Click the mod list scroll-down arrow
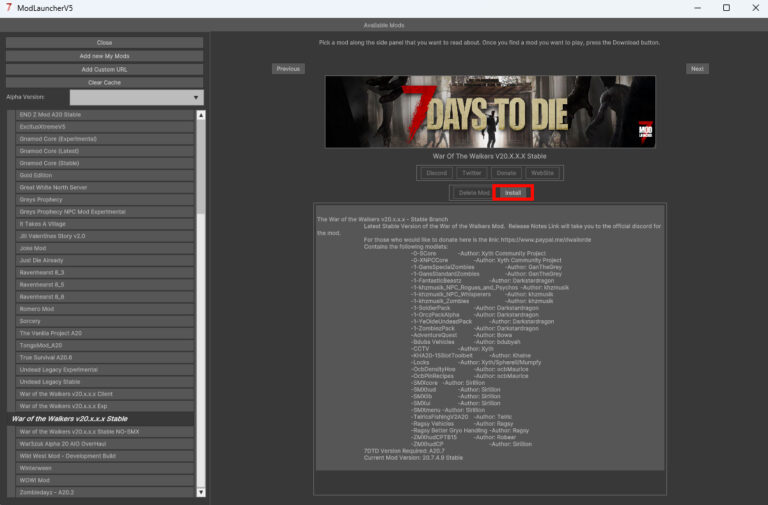 click(201, 492)
